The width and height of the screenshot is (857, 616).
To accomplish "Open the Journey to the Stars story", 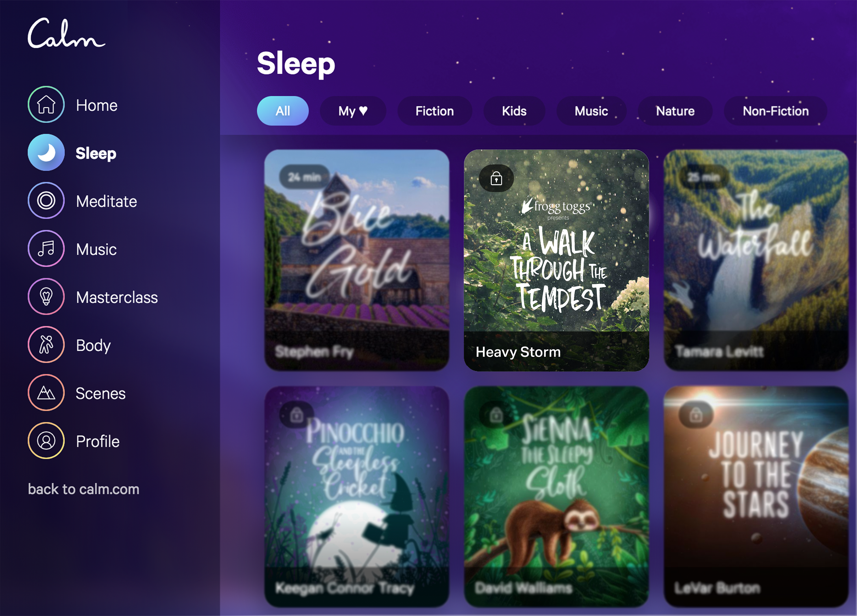I will [x=756, y=497].
